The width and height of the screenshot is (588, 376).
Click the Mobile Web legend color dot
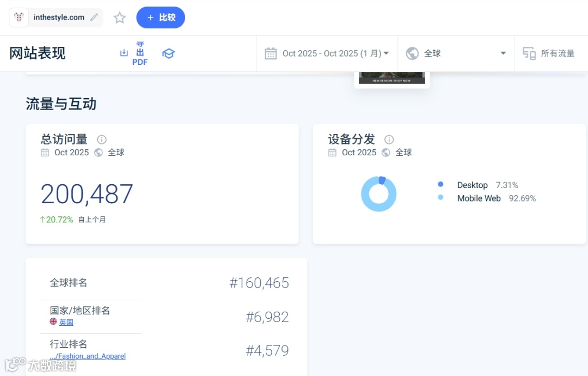(x=440, y=197)
